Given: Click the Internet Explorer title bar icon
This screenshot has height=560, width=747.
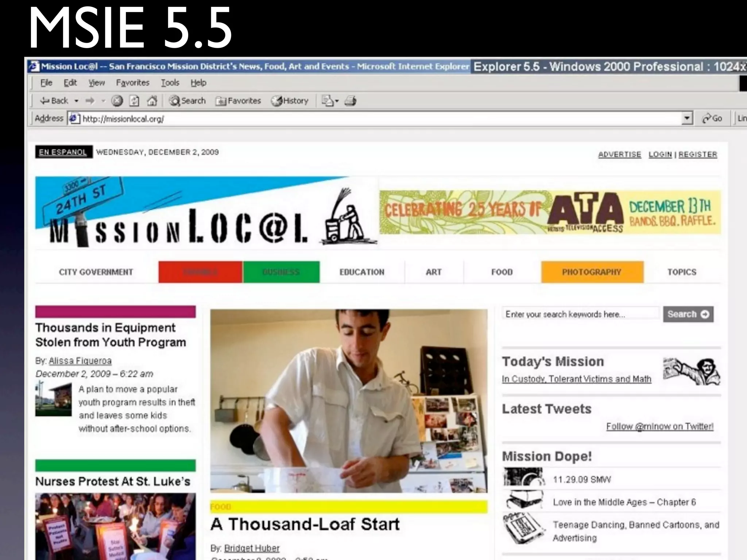Looking at the screenshot, I should pyautogui.click(x=34, y=66).
